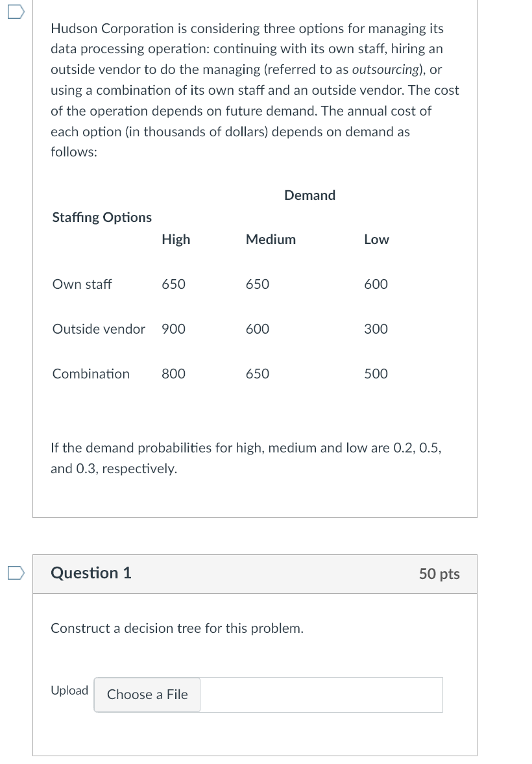Click the empty file name field beside Upload

coord(321,695)
